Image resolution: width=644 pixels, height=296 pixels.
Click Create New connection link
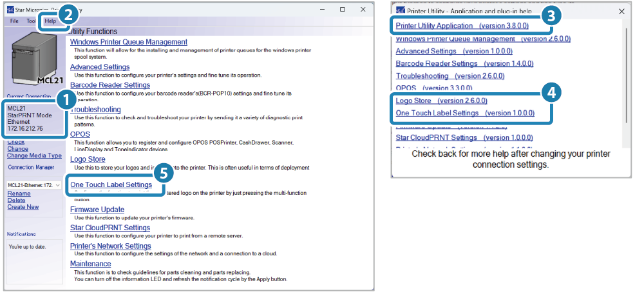23,207
